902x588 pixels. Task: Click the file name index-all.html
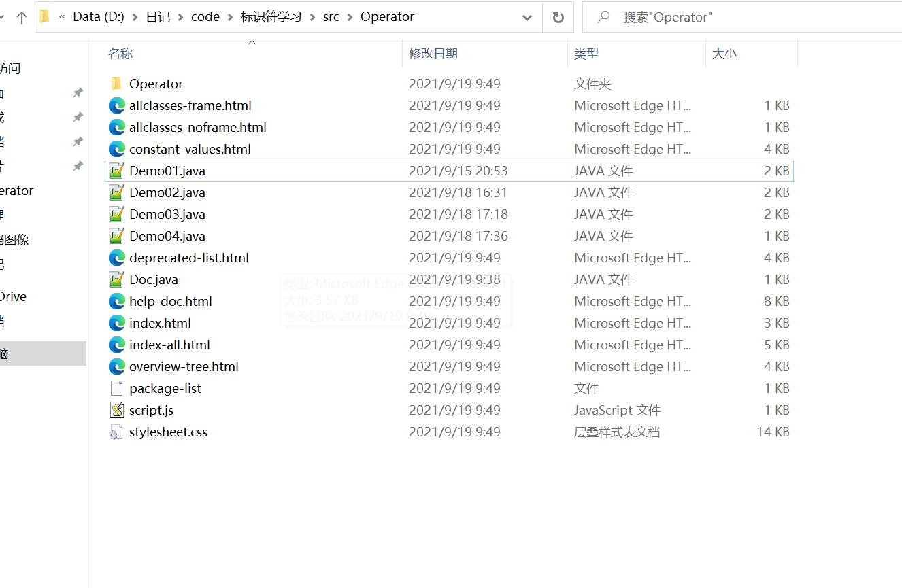[x=169, y=345]
